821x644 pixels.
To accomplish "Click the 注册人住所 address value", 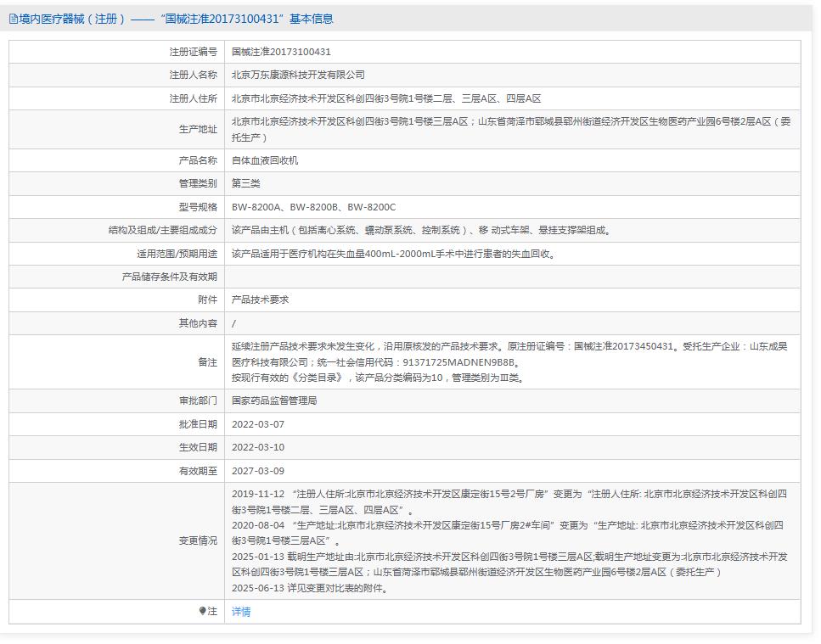I will pos(386,98).
